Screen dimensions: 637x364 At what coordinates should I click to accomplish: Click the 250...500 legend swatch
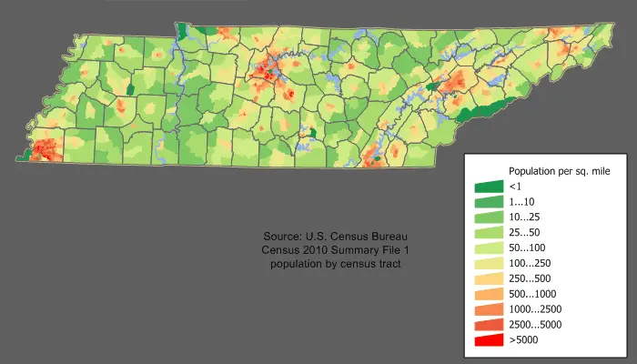[489, 278]
